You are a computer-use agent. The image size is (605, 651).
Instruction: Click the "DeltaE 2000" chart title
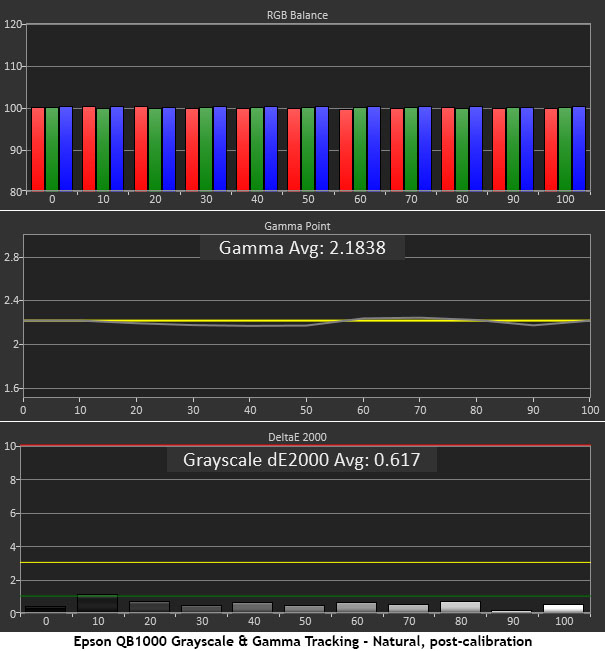tap(297, 437)
